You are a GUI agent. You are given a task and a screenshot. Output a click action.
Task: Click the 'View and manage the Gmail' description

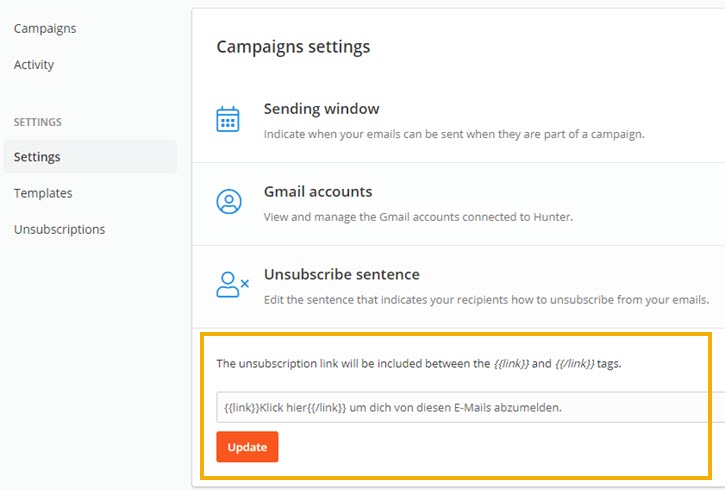(x=418, y=217)
